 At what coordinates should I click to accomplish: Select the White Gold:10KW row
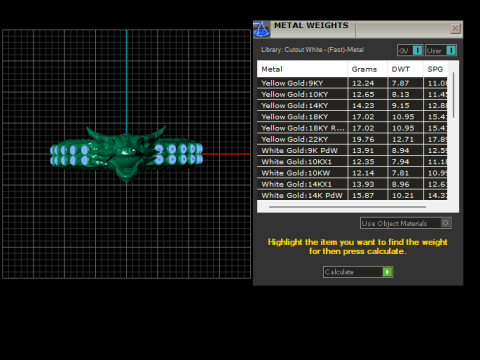[x=352, y=173]
